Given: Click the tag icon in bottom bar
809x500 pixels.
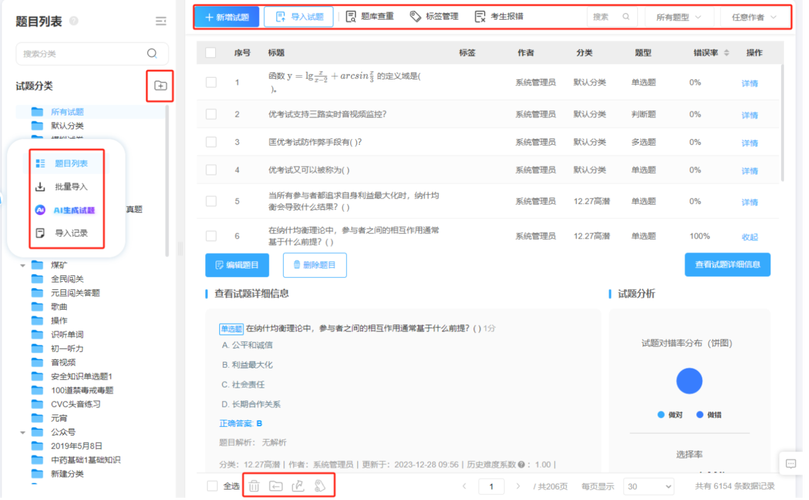Looking at the screenshot, I should coord(320,486).
